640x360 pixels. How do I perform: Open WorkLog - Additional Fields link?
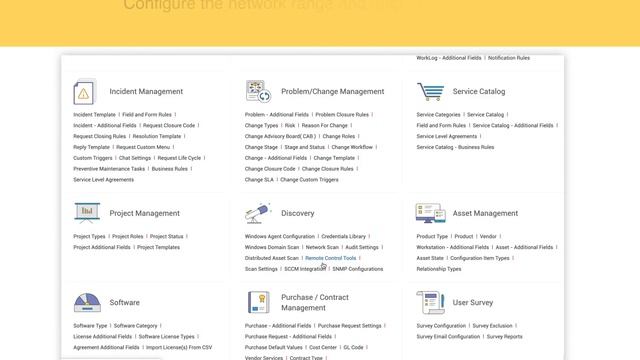(449, 58)
